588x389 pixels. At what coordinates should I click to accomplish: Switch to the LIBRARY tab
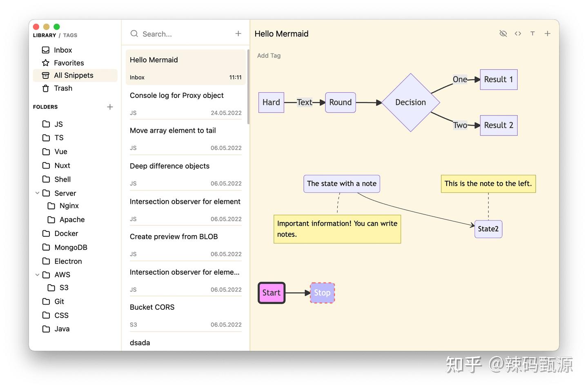tap(45, 36)
